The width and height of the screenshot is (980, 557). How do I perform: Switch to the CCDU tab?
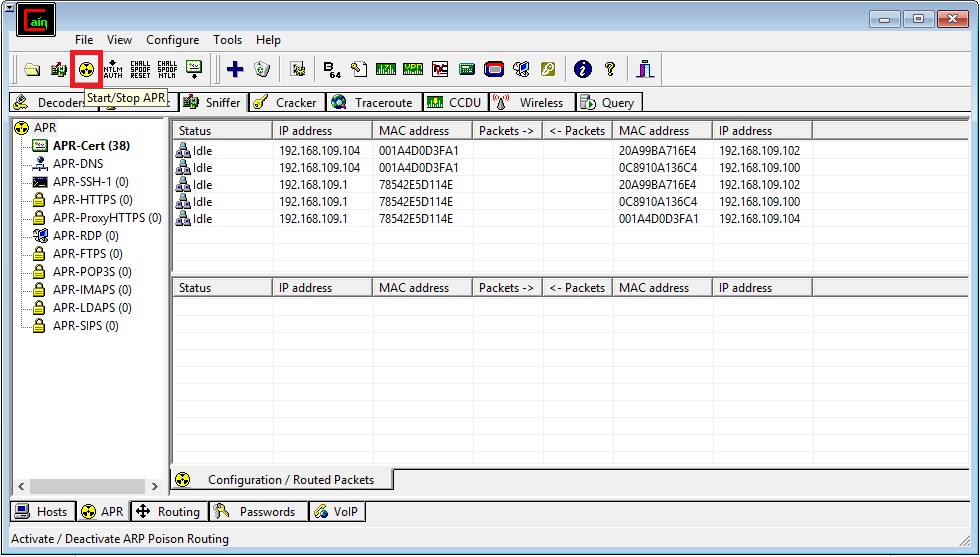point(455,103)
